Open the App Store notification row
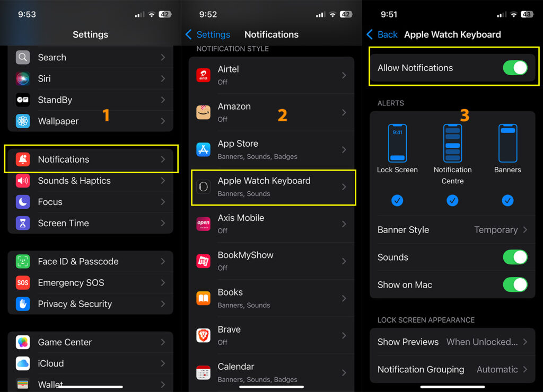The height and width of the screenshot is (392, 543). 271,149
